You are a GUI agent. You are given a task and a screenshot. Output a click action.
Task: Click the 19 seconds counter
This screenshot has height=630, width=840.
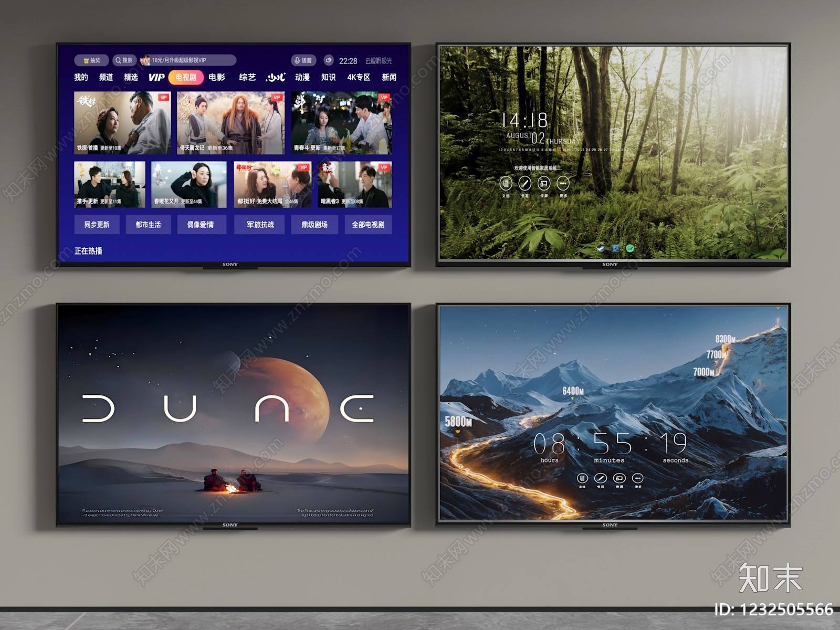673,444
